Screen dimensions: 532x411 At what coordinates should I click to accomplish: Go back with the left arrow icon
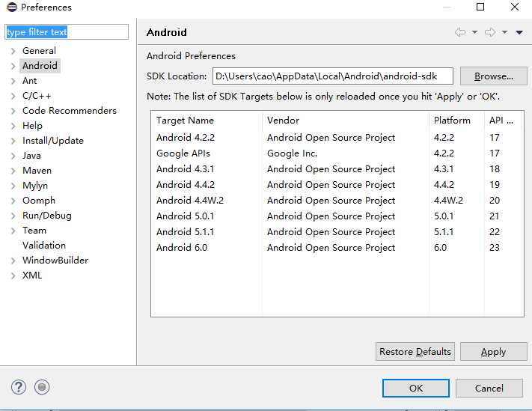coord(460,32)
